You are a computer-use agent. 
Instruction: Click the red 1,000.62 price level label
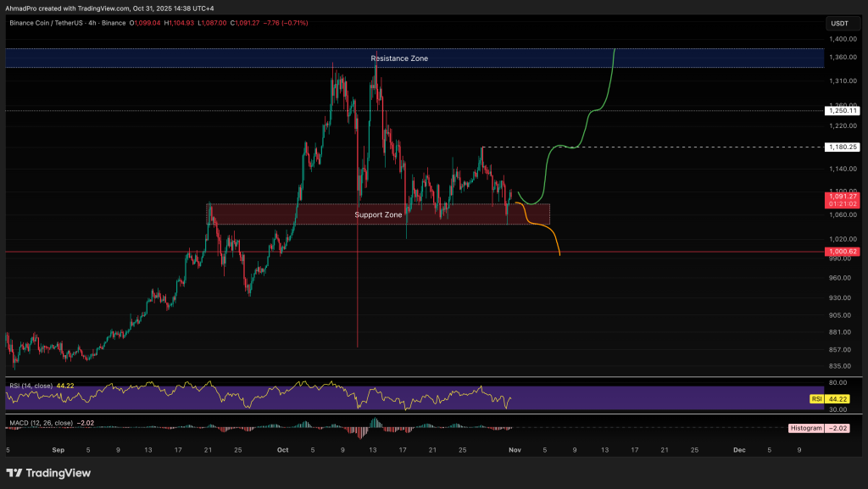click(x=843, y=252)
